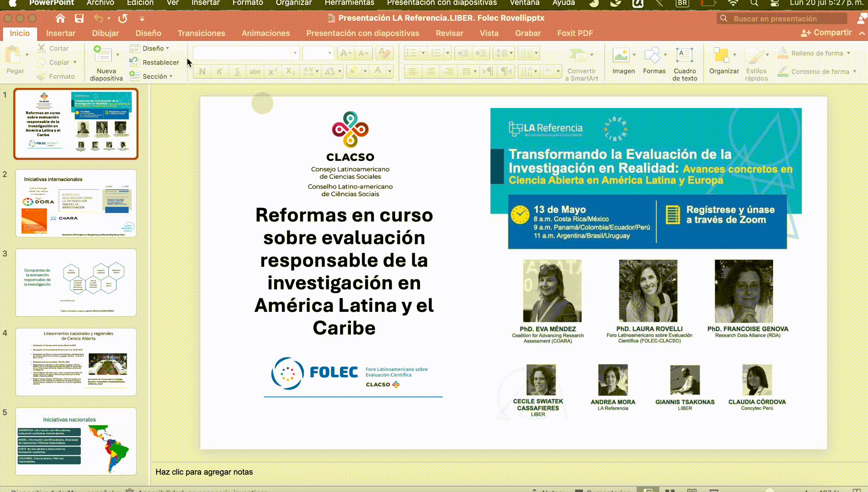The image size is (868, 492).
Task: Open Archivo in macOS menu bar
Action: (100, 3)
